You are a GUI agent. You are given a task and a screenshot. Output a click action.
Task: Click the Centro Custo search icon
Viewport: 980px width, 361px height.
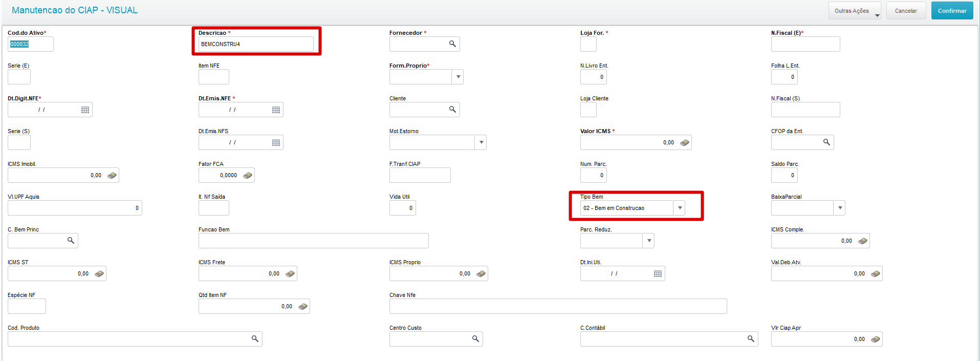[x=475, y=339]
